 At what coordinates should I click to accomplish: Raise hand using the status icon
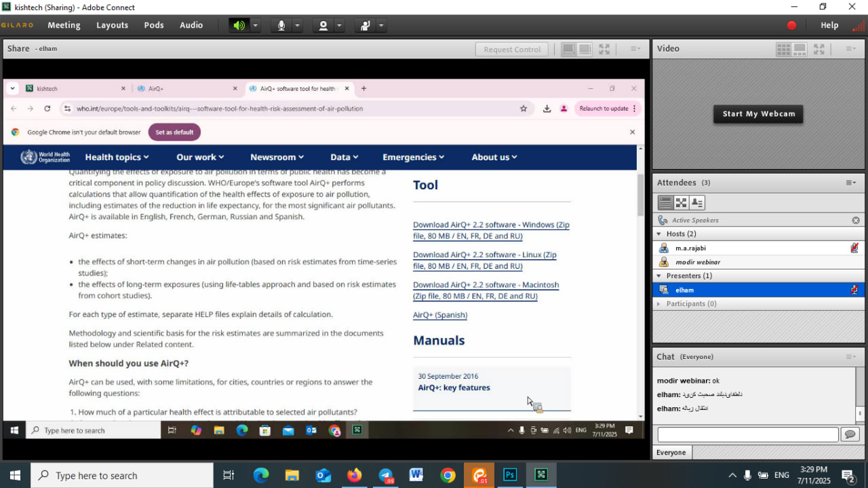coord(366,25)
